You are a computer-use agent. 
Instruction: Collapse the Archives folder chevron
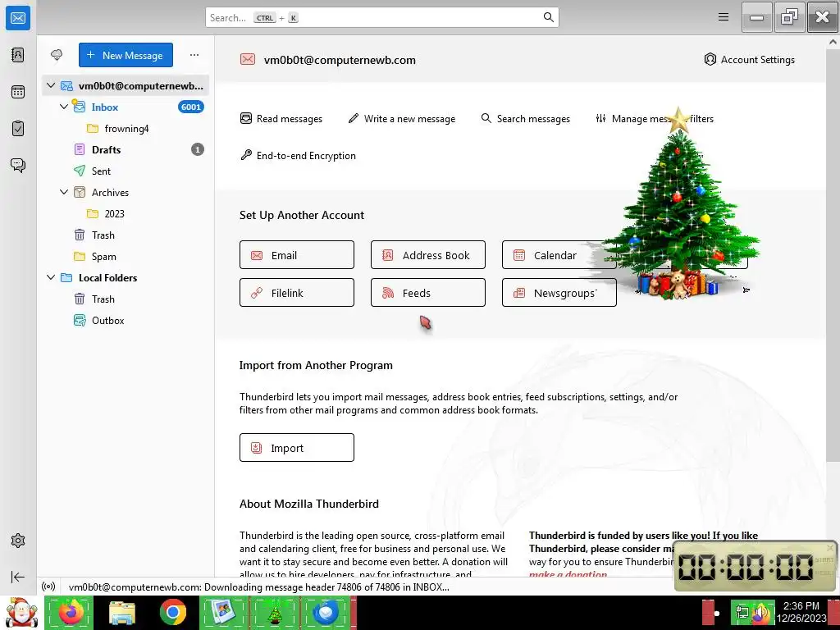(x=64, y=192)
